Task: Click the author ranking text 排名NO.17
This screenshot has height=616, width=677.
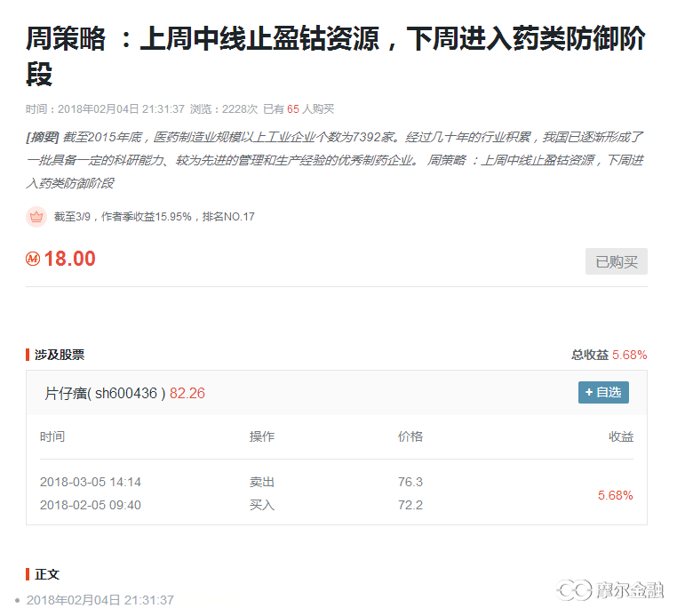Action: tap(228, 216)
